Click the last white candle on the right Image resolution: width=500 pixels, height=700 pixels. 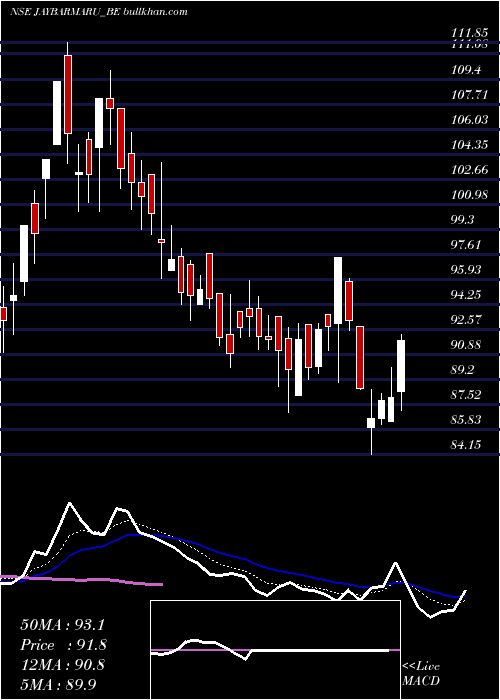(x=401, y=366)
